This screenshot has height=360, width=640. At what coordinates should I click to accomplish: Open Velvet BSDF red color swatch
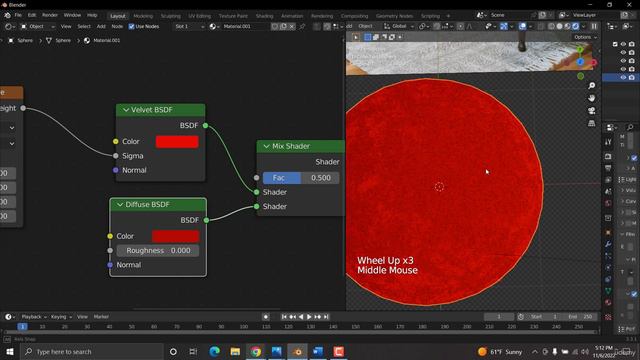177,142
